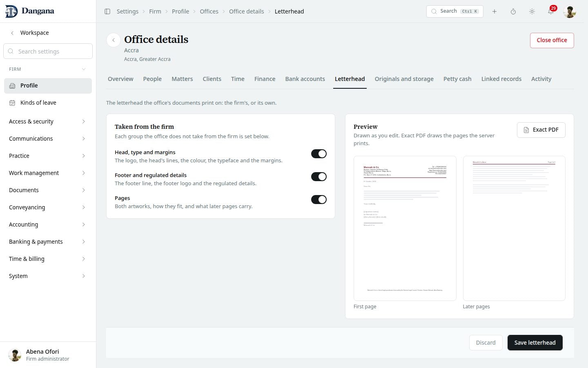Disable Head, type and margins switch

(319, 154)
